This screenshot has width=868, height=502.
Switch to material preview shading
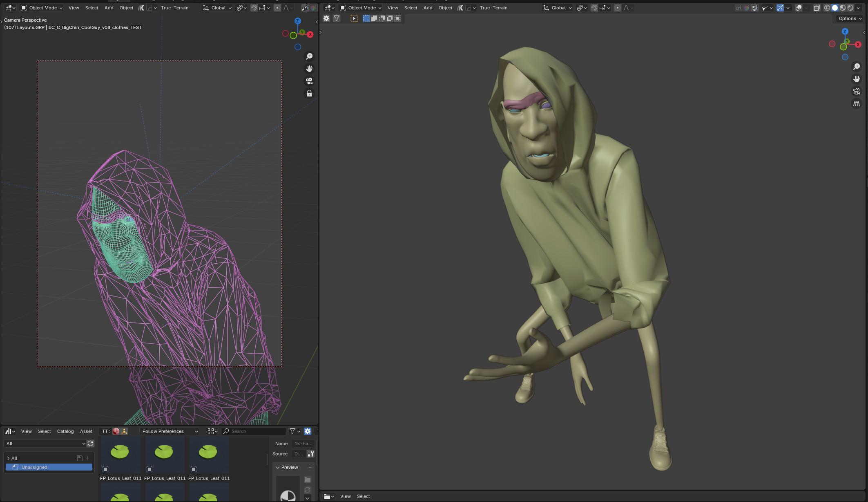(843, 8)
